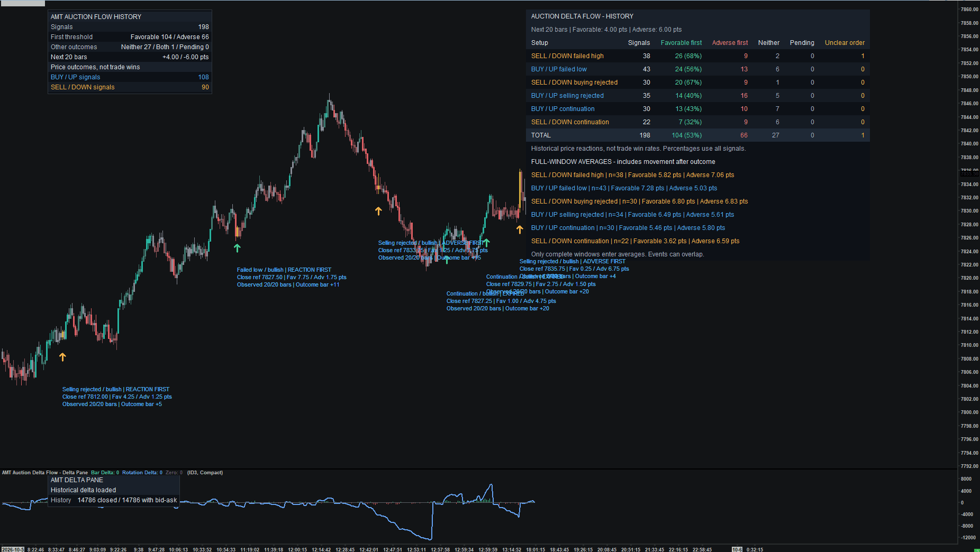This screenshot has height=552, width=980.
Task: Click the -12000 level on the delta scale
Action: [968, 538]
